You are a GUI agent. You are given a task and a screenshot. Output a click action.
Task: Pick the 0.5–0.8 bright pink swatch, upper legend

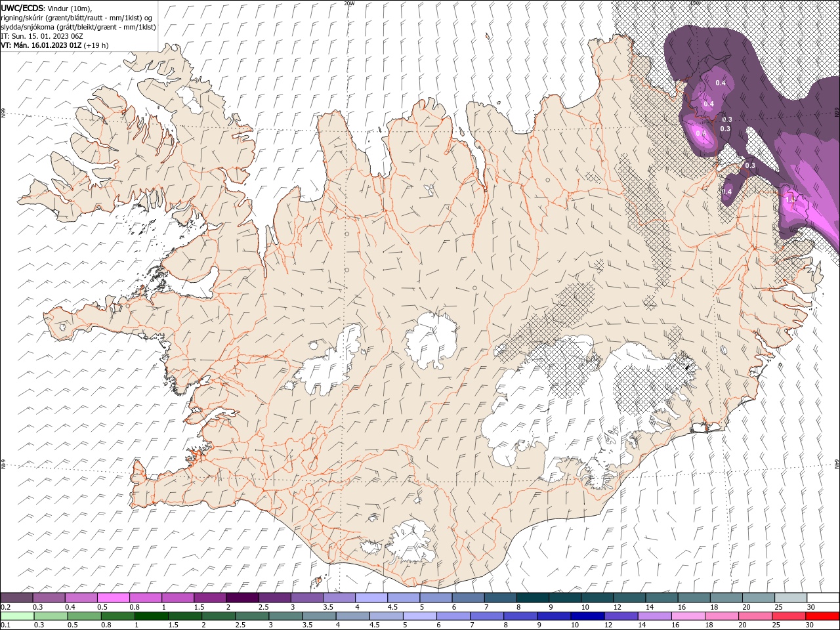114,598
